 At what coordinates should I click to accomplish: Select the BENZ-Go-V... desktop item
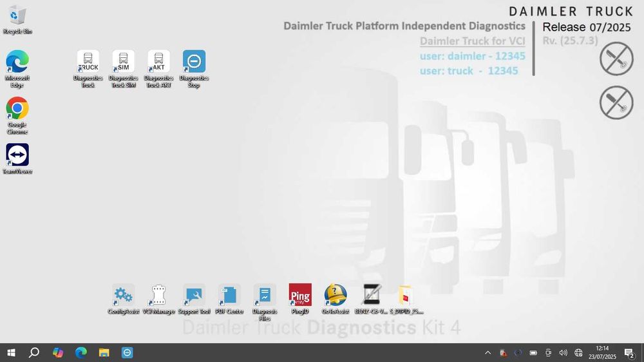(371, 299)
